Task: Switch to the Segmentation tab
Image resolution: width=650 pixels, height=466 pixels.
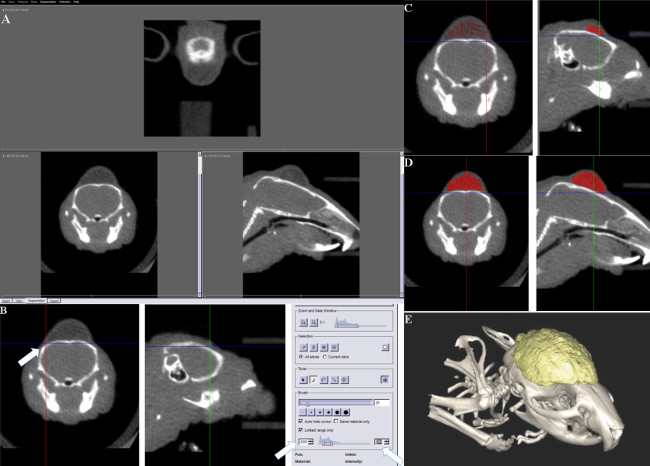Action: click(x=36, y=300)
